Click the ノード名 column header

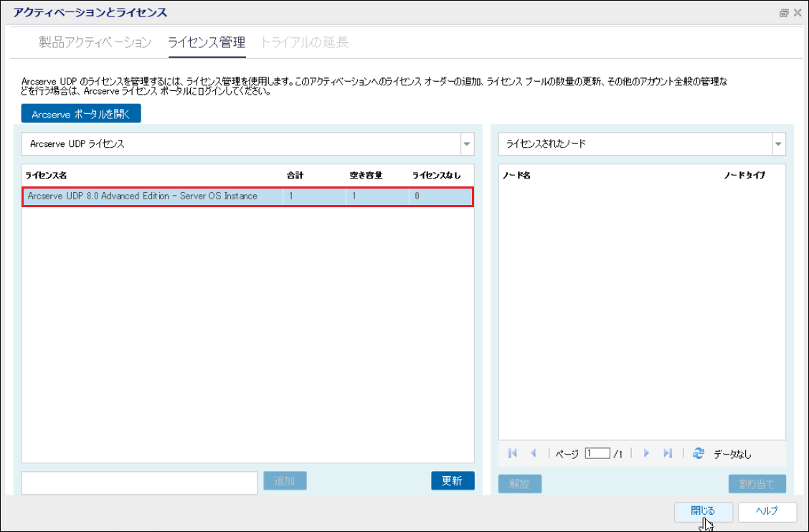click(516, 176)
